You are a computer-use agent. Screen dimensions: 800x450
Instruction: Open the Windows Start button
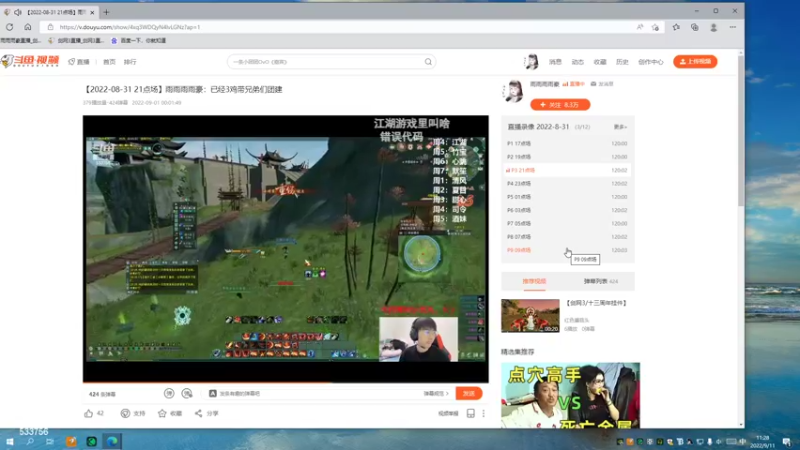click(x=9, y=441)
